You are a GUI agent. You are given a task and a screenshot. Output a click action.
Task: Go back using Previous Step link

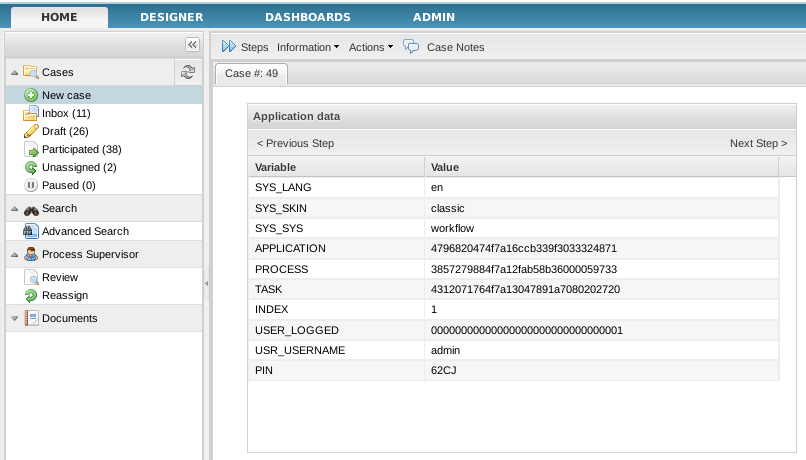295,143
